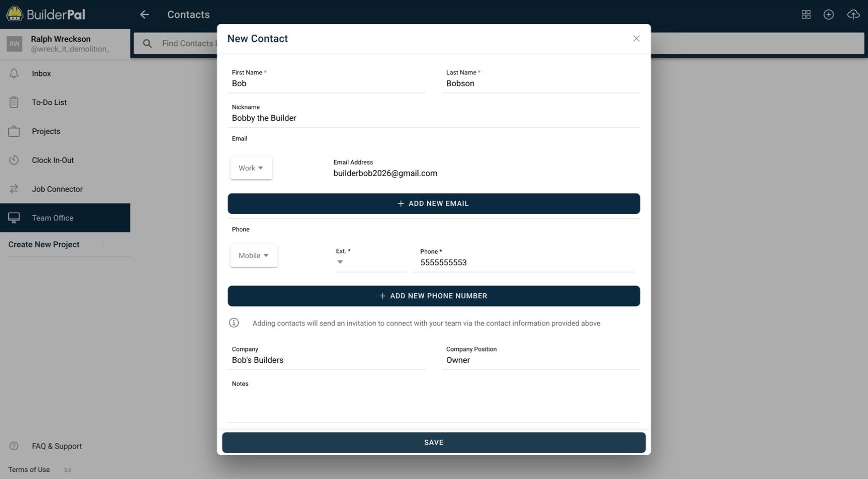Click the info icon beside invitation notice
Image resolution: width=868 pixels, height=479 pixels.
pos(234,323)
